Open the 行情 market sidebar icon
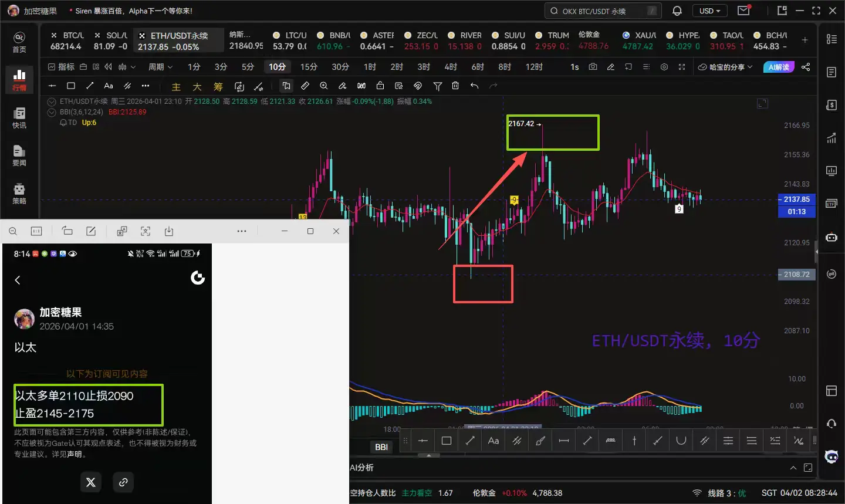Viewport: 845px width, 504px height. (19, 80)
